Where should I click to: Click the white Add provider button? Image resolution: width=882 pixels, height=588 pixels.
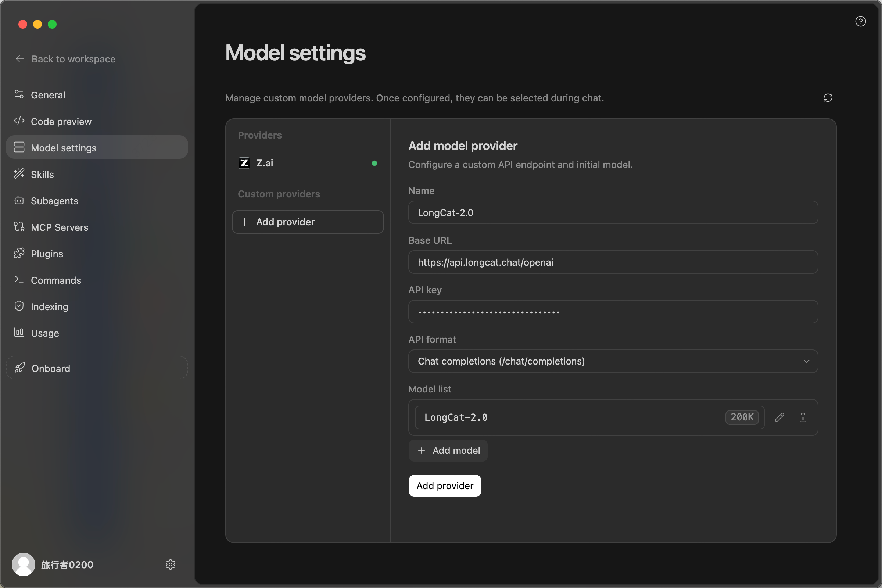[x=445, y=485]
